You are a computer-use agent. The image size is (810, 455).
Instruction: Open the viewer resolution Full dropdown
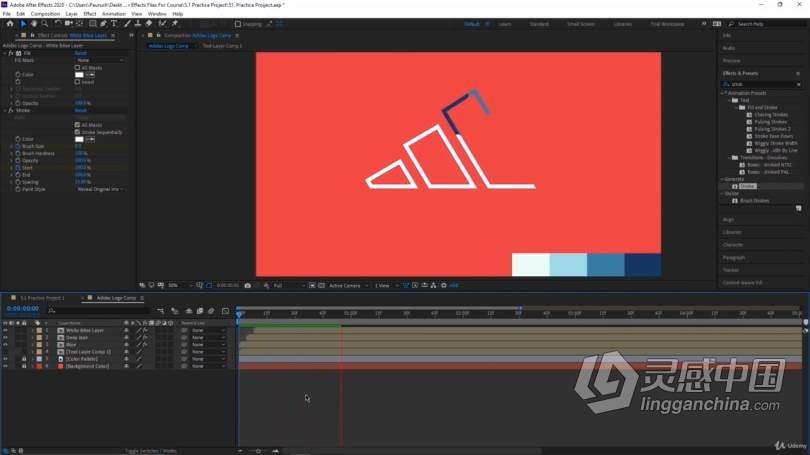[x=287, y=286]
